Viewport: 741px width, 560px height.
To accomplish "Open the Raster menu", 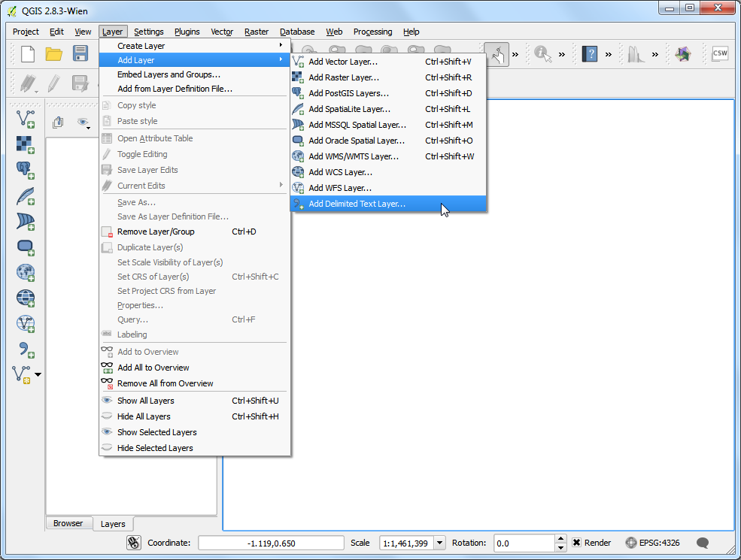I will 256,32.
